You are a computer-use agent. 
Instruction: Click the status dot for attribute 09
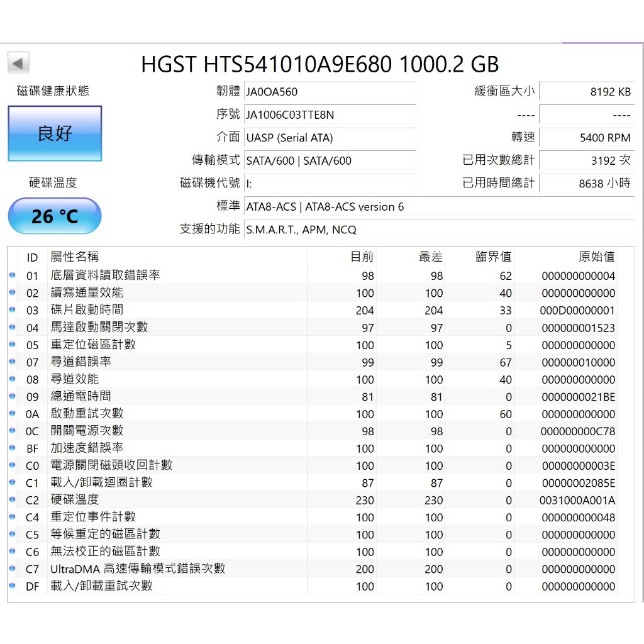13,397
